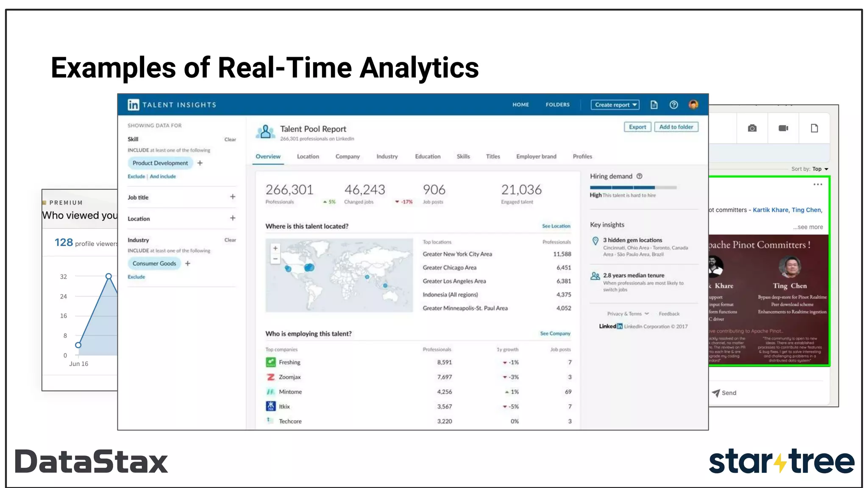Click the Zoomjax company logo
868x488 pixels.
click(x=270, y=377)
